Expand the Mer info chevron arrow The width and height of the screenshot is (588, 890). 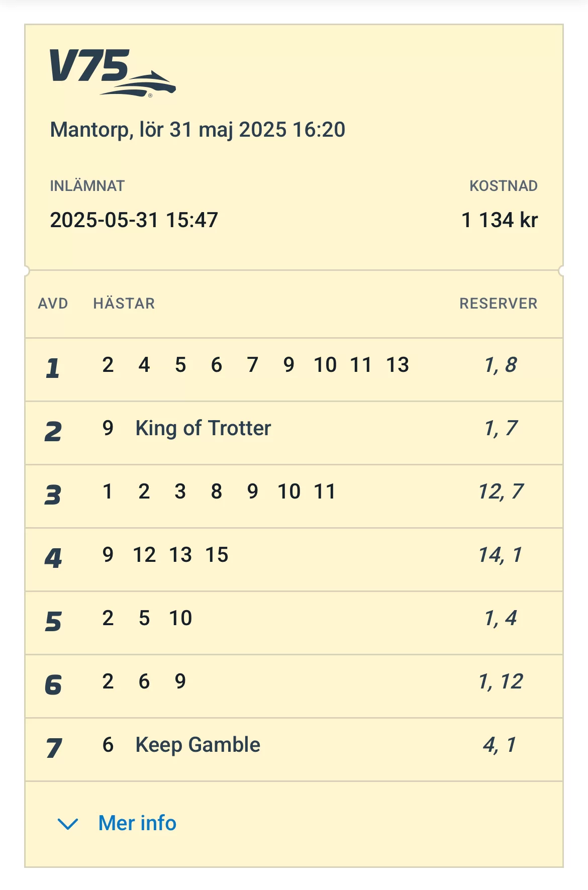[x=68, y=824]
